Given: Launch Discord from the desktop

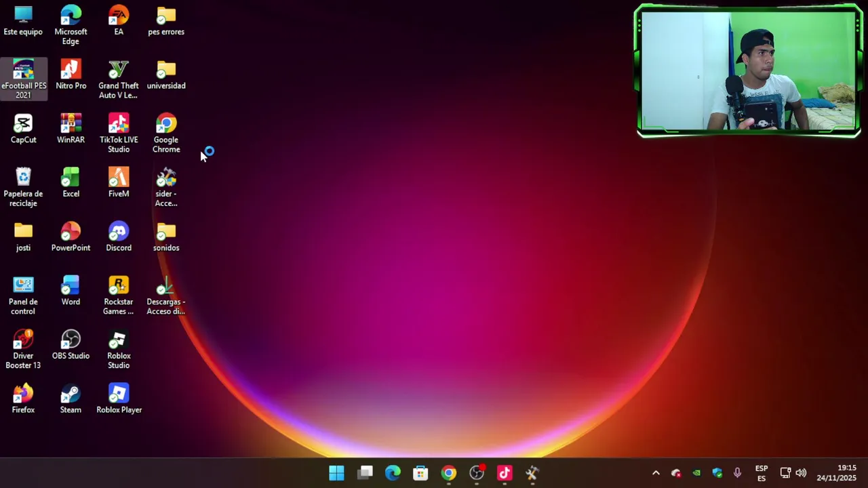Looking at the screenshot, I should 119,237.
